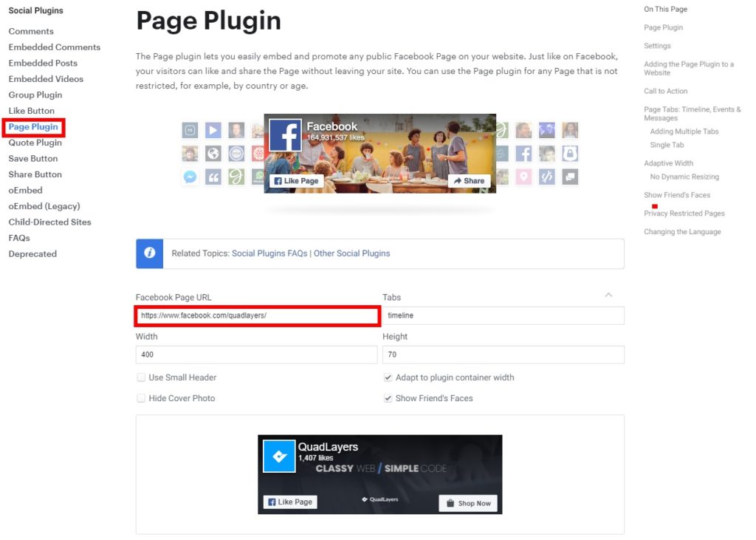Open Comments in the Social Plugins sidebar
The width and height of the screenshot is (756, 540).
pyautogui.click(x=31, y=31)
